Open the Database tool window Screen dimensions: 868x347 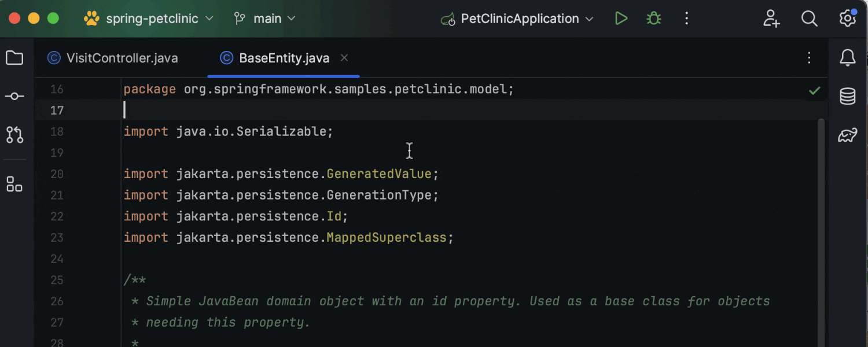[x=847, y=96]
